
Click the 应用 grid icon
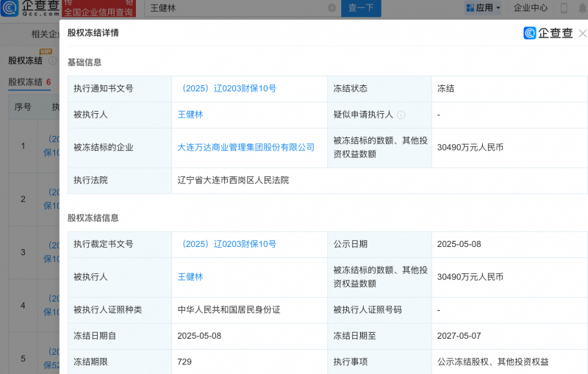[470, 8]
